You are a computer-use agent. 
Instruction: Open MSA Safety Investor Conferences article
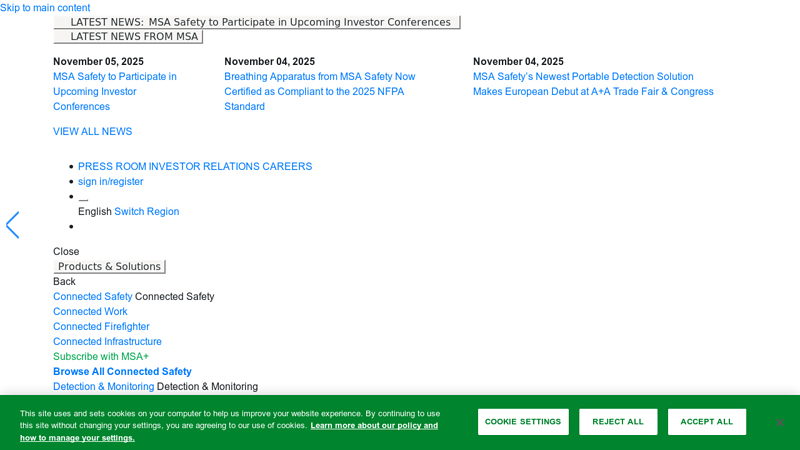tap(115, 91)
